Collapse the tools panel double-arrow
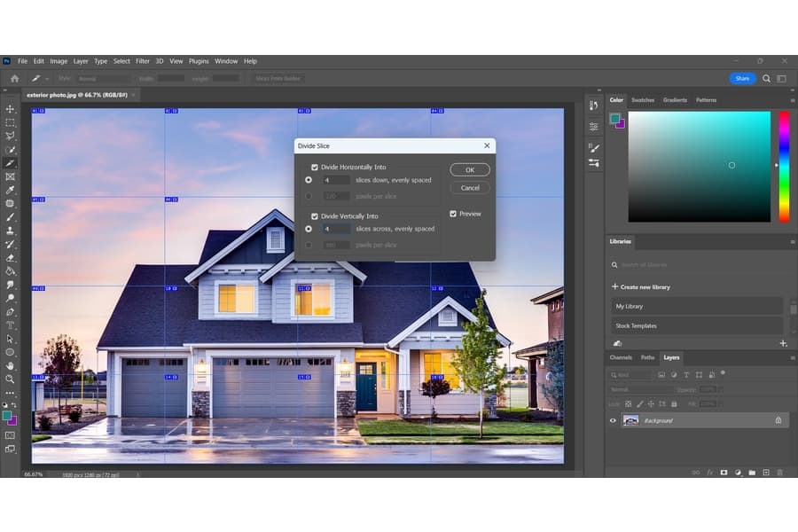 coord(5,90)
